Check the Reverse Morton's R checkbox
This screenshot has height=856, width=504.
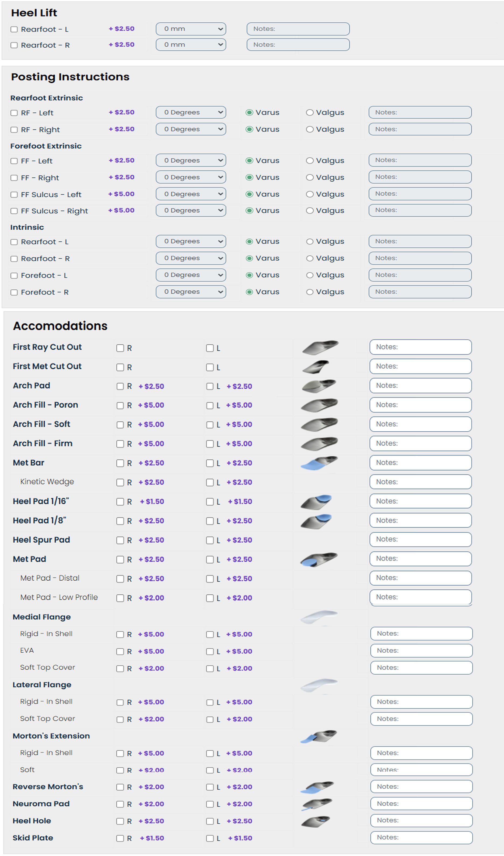click(x=120, y=787)
